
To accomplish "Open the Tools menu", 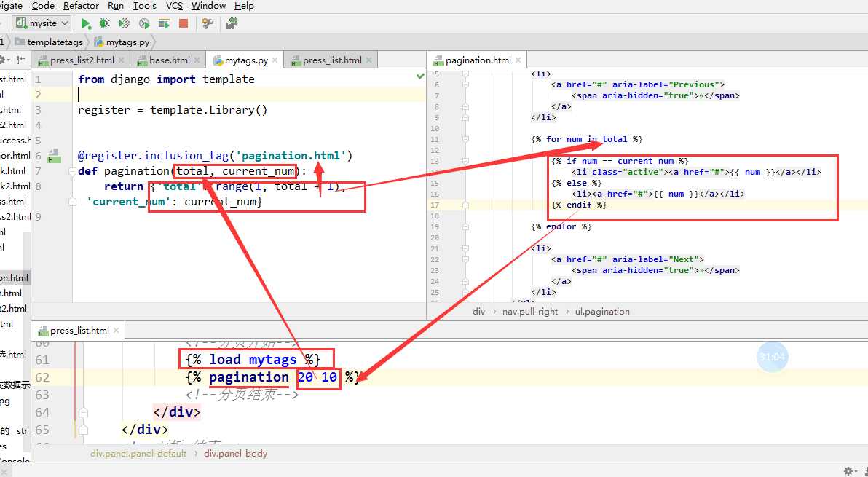I will pyautogui.click(x=144, y=6).
